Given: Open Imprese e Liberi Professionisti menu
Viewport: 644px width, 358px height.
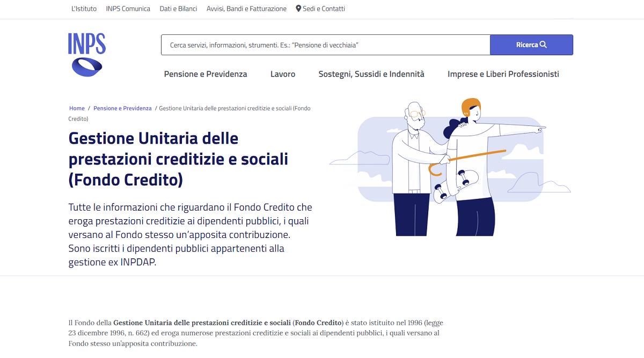Looking at the screenshot, I should pyautogui.click(x=503, y=74).
